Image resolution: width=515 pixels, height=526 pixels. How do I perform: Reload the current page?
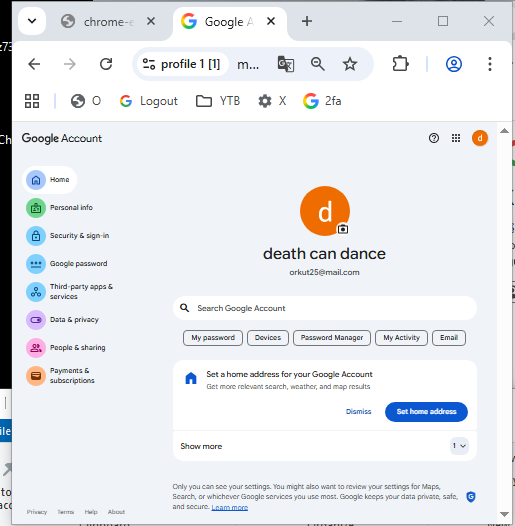tap(106, 64)
